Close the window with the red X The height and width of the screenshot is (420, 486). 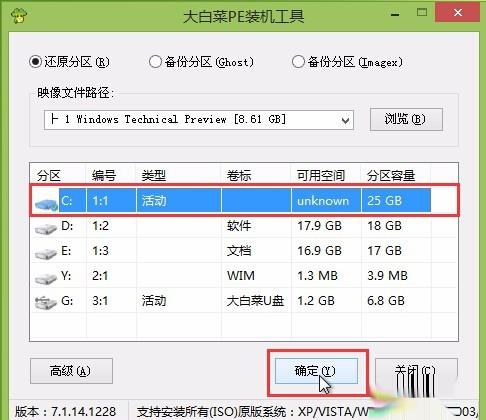[458, 13]
